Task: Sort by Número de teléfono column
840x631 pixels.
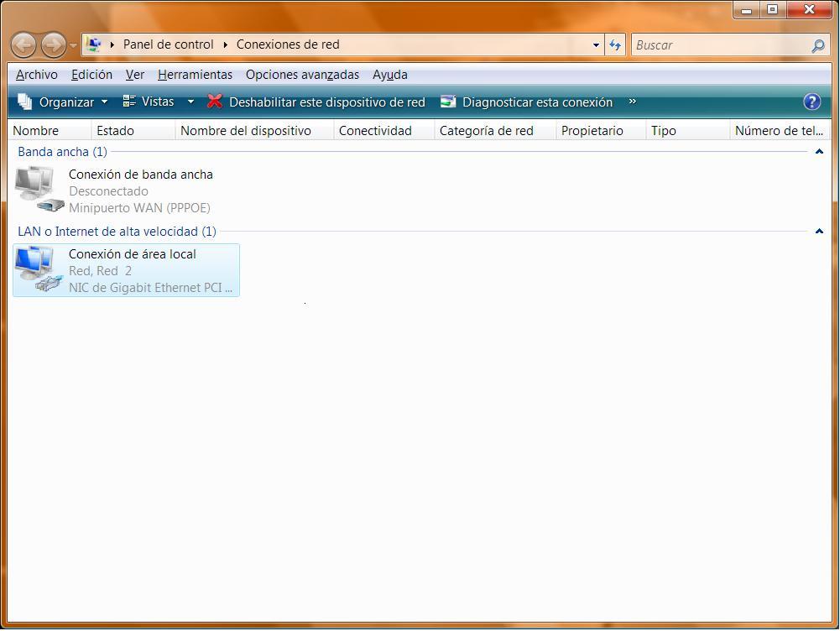Action: [780, 131]
